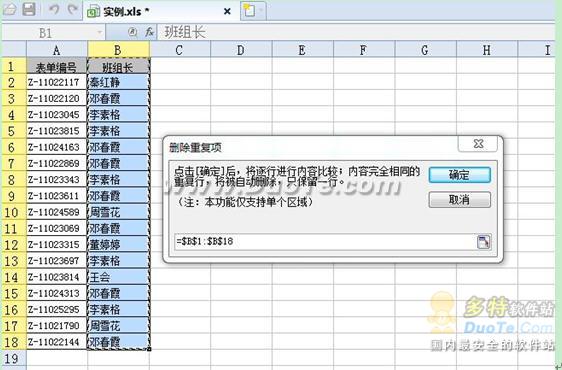Screen dimensions: 562x370
Task: Click the redo arrow icon
Action: (73, 9)
